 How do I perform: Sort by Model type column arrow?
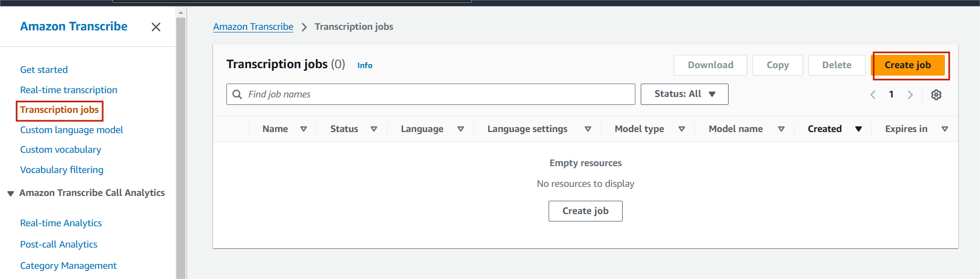coord(682,129)
